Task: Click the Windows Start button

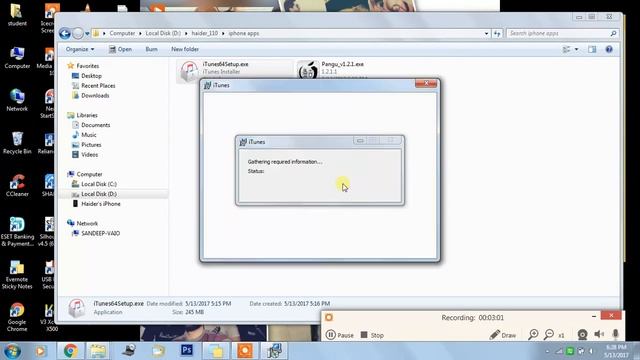Action: pos(12,351)
